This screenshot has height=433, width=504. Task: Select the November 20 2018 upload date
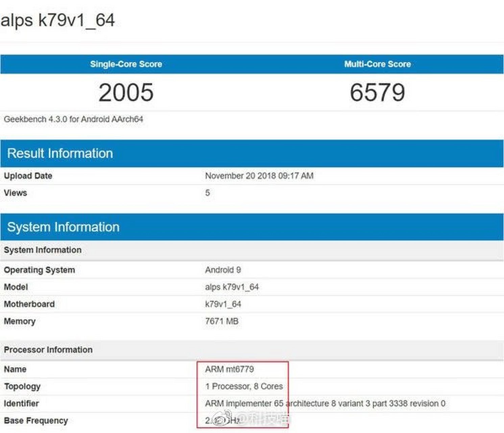pos(259,176)
